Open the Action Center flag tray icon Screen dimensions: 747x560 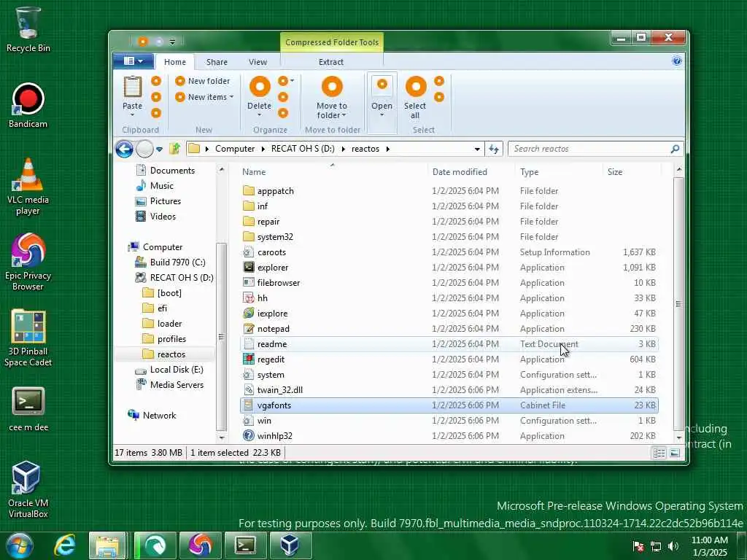pyautogui.click(x=638, y=547)
